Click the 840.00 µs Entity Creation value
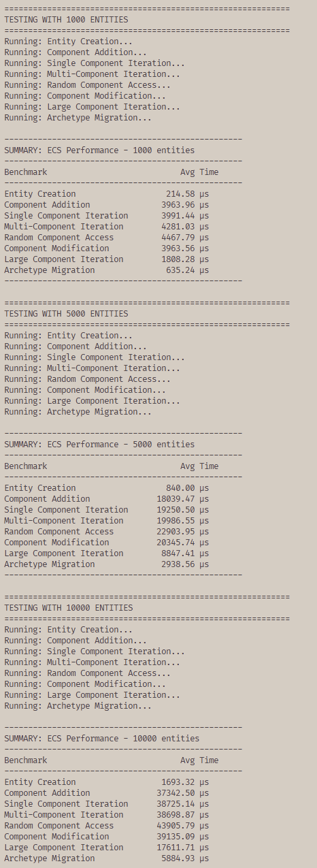The width and height of the screenshot is (317, 868). point(188,488)
